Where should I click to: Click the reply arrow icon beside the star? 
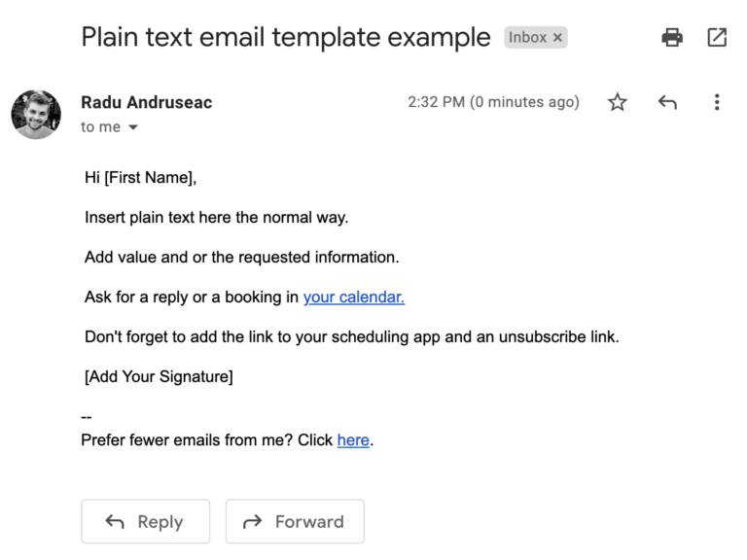[667, 102]
